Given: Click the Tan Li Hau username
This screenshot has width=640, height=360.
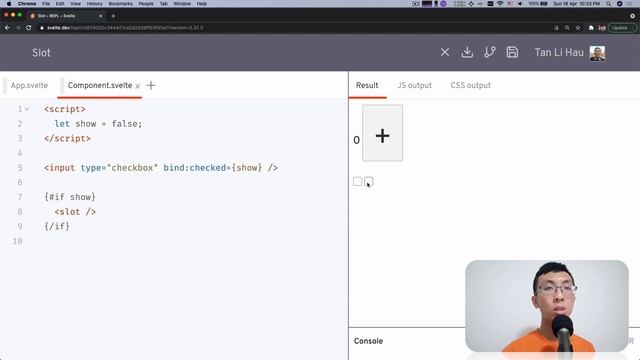Looking at the screenshot, I should pos(559,53).
